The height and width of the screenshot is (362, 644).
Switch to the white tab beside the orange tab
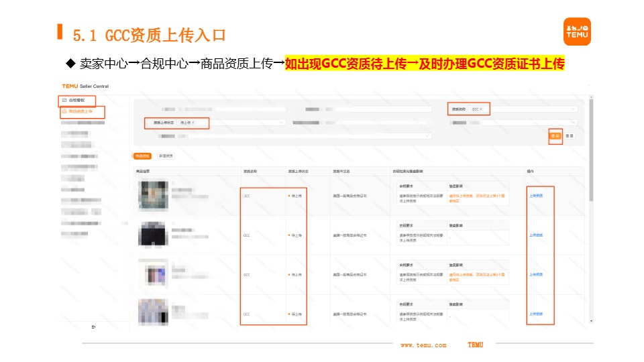(x=166, y=156)
